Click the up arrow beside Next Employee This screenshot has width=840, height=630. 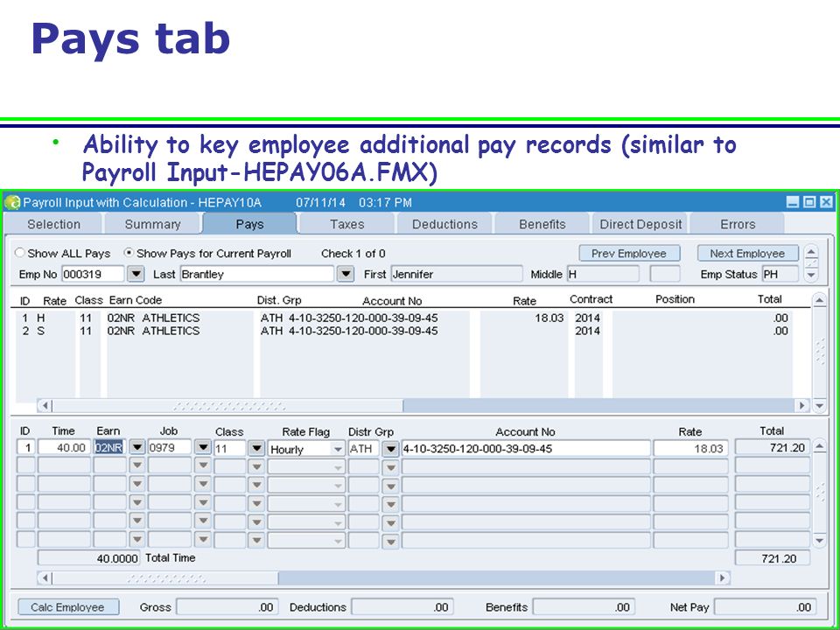[812, 252]
